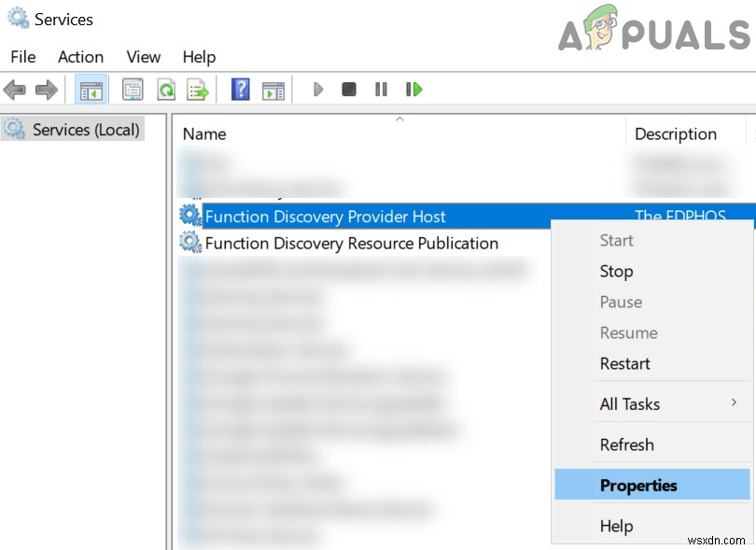Click the gear icon beside Function Discovery Resource Publication
Image resolution: width=756 pixels, height=550 pixels.
tap(190, 242)
